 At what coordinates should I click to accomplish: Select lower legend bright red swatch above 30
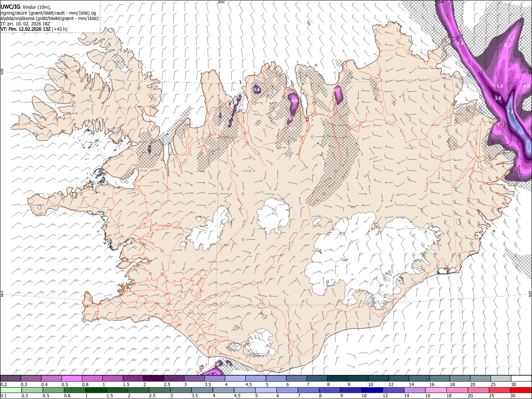[x=520, y=390]
